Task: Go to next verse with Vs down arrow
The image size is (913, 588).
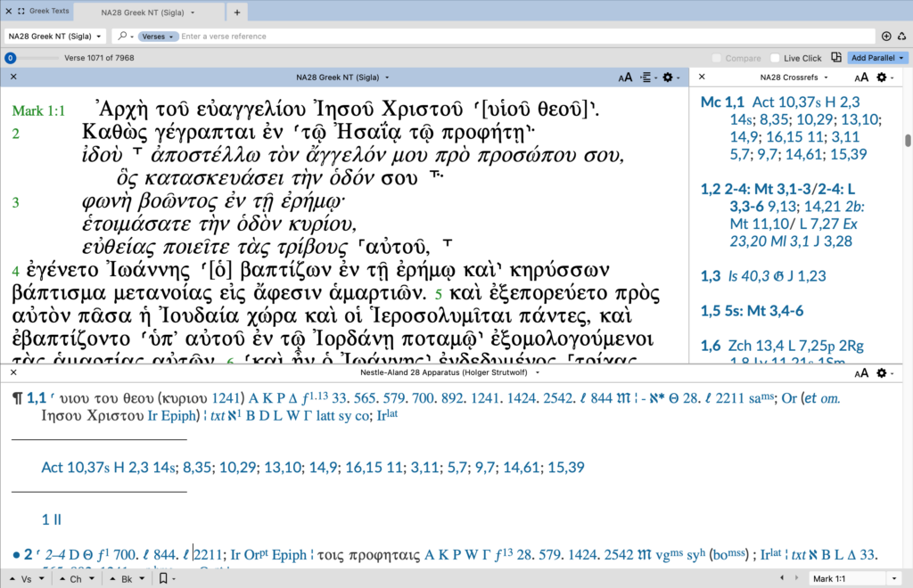Action: [41, 579]
